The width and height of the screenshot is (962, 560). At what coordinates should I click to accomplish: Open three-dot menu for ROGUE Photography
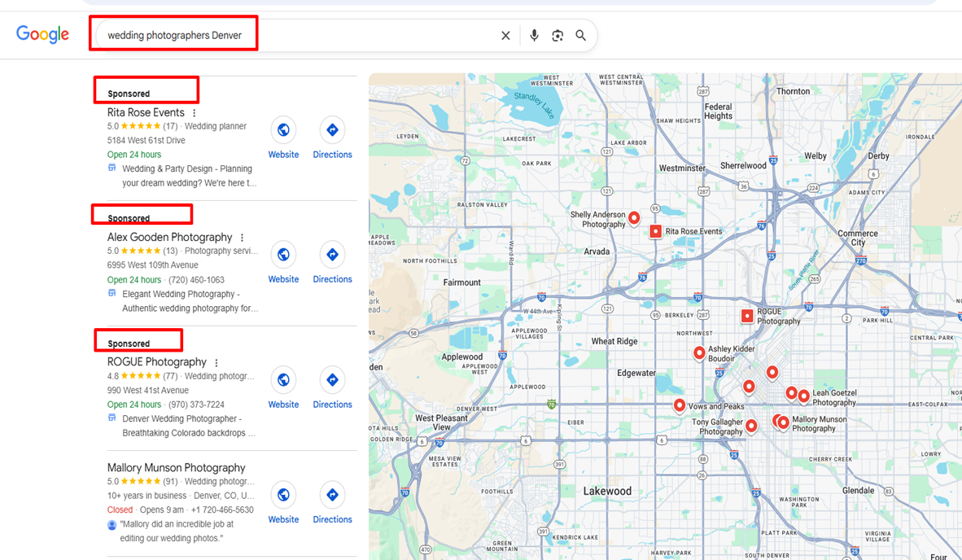[x=216, y=363]
